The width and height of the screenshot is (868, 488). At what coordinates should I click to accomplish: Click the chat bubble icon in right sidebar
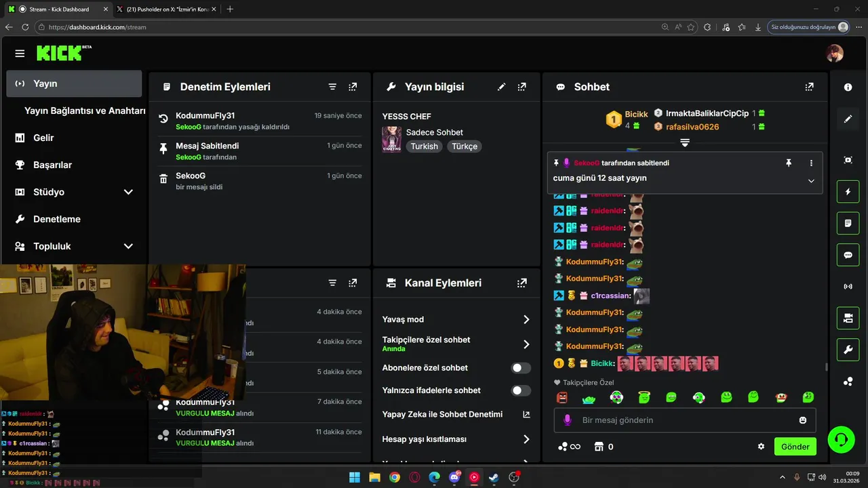click(848, 255)
